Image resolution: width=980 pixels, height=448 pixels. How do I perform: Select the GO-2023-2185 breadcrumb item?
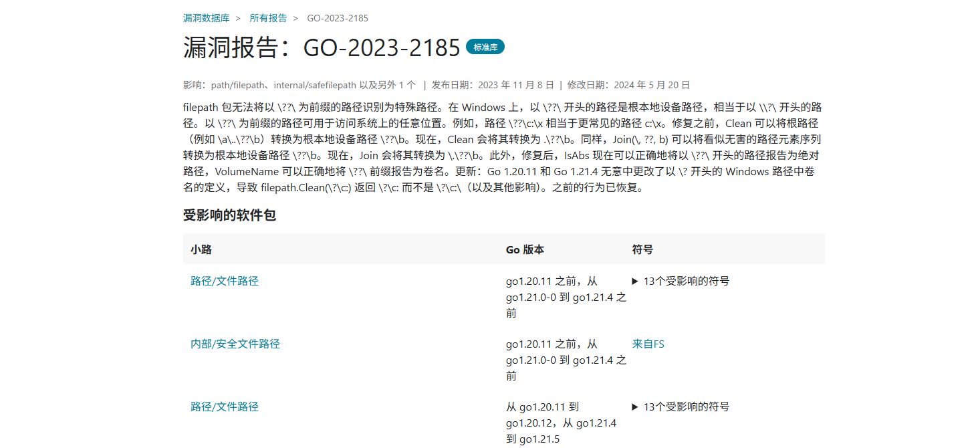[337, 18]
